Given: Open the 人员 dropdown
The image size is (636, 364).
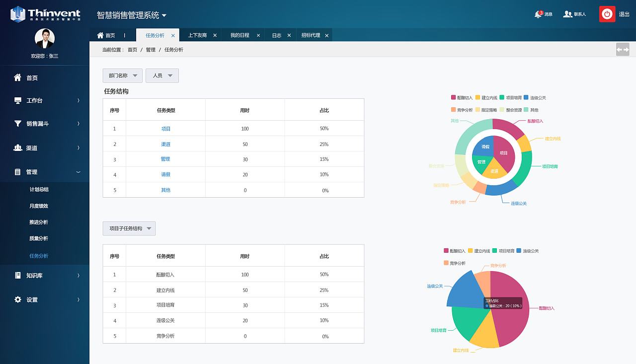Looking at the screenshot, I should pyautogui.click(x=162, y=75).
